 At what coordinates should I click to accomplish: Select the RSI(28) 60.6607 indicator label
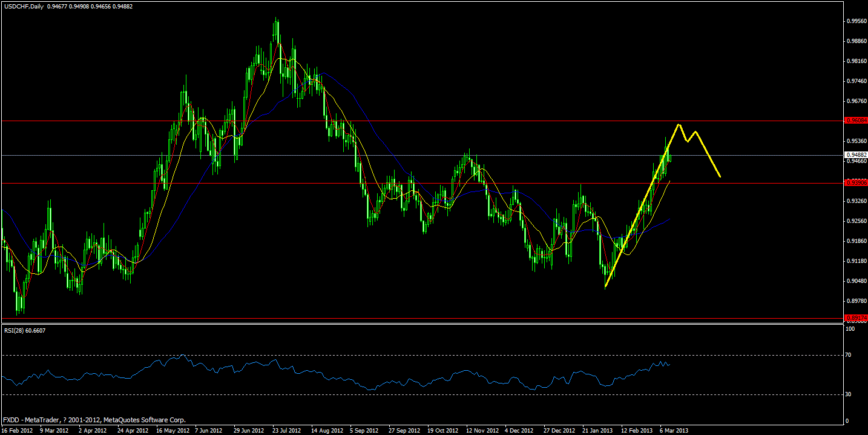[24, 330]
